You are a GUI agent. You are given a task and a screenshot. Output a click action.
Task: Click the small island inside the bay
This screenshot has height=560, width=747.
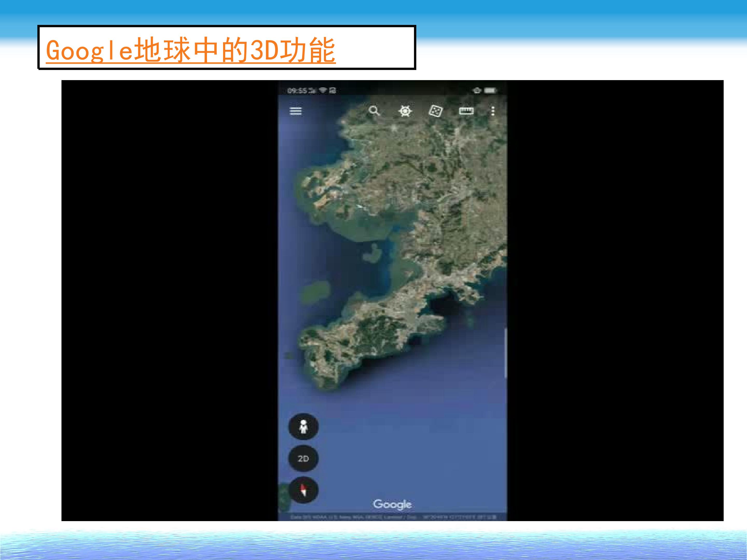coord(372,252)
